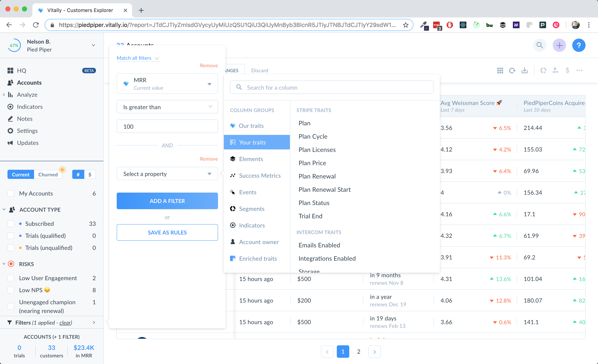Select the Events column group
This screenshot has width=598, height=364.
click(257, 192)
